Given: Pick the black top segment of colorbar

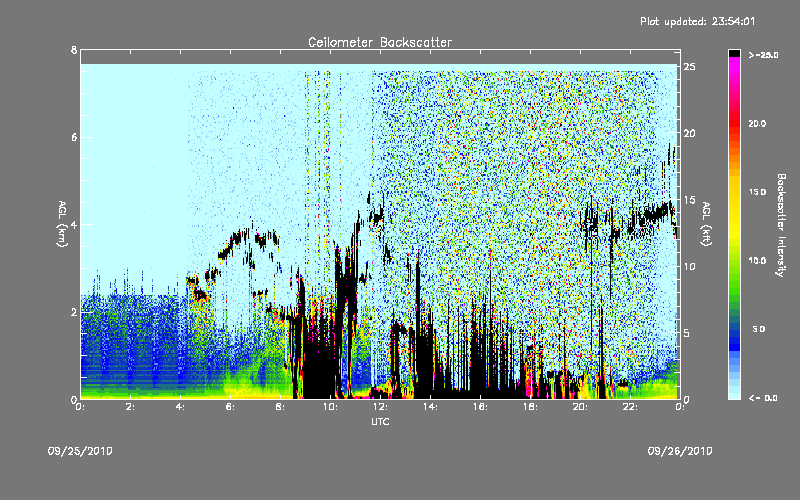Looking at the screenshot, I should coord(734,53).
